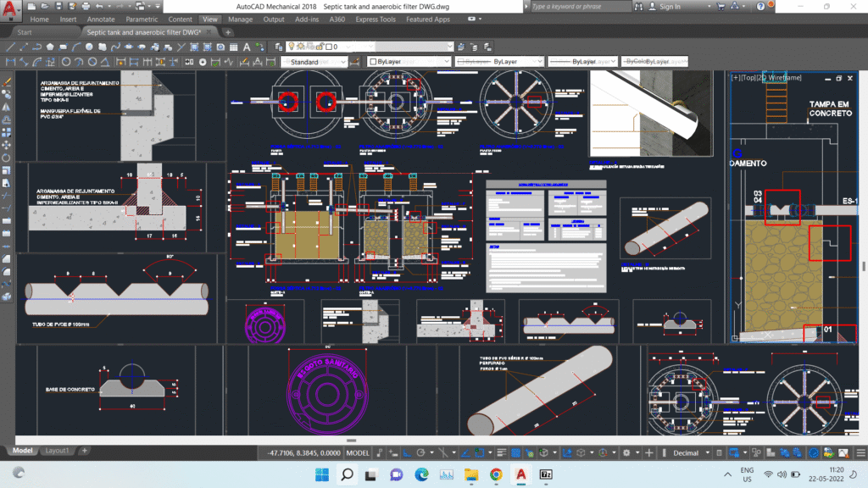The width and height of the screenshot is (868, 488).
Task: Select the Offset tool in left toolbar
Action: click(x=7, y=120)
